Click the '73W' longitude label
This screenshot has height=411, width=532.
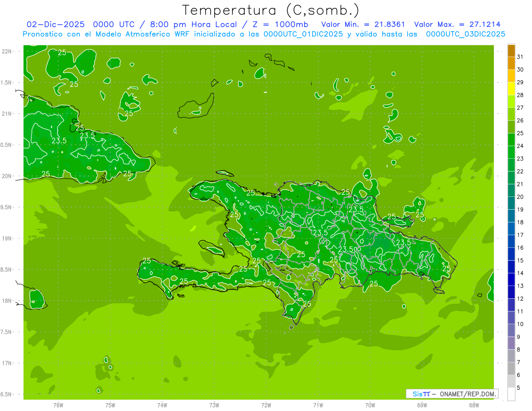pyautogui.click(x=214, y=405)
